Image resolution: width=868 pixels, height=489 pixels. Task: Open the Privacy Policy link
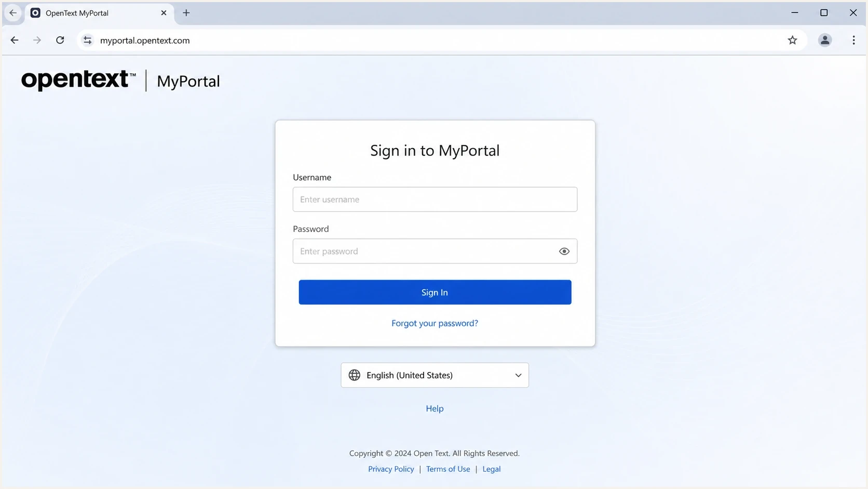coord(391,469)
